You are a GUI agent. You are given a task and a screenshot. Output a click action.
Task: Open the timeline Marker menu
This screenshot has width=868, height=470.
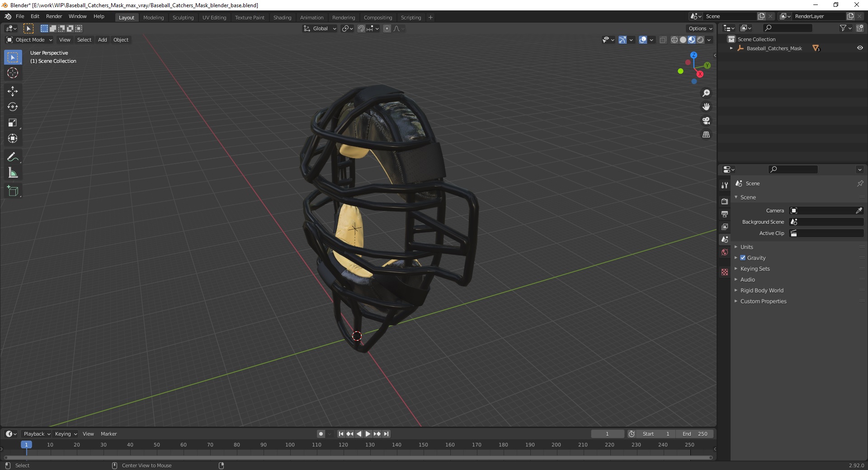(x=108, y=434)
